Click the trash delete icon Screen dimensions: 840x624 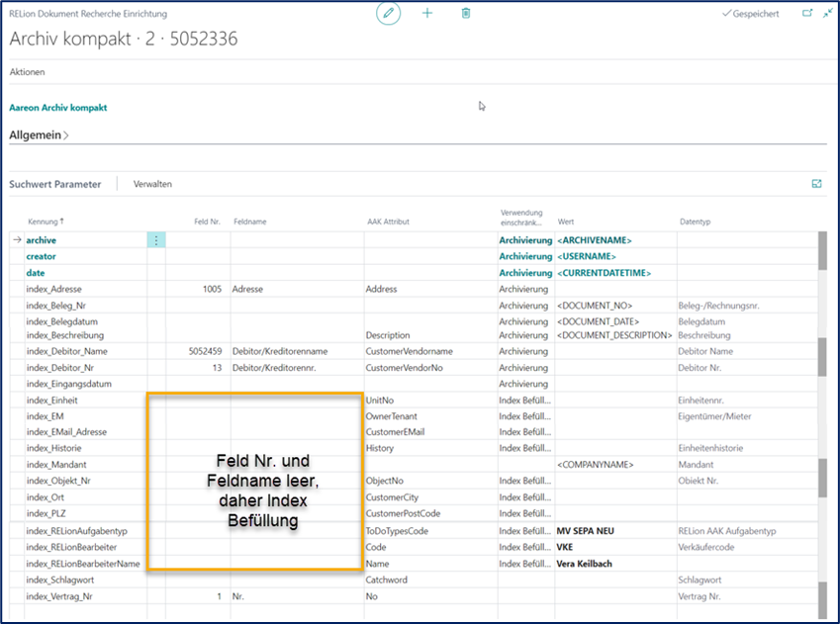click(x=466, y=13)
